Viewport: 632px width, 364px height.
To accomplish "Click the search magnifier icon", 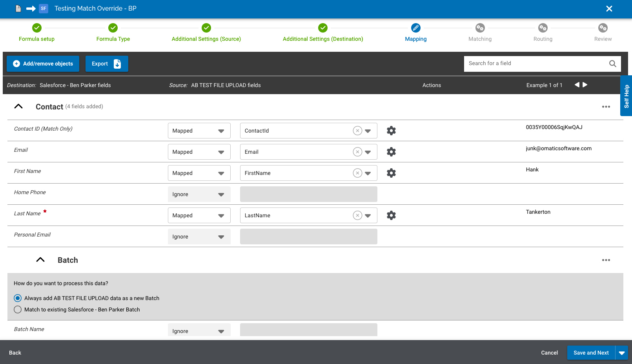I will click(x=612, y=63).
